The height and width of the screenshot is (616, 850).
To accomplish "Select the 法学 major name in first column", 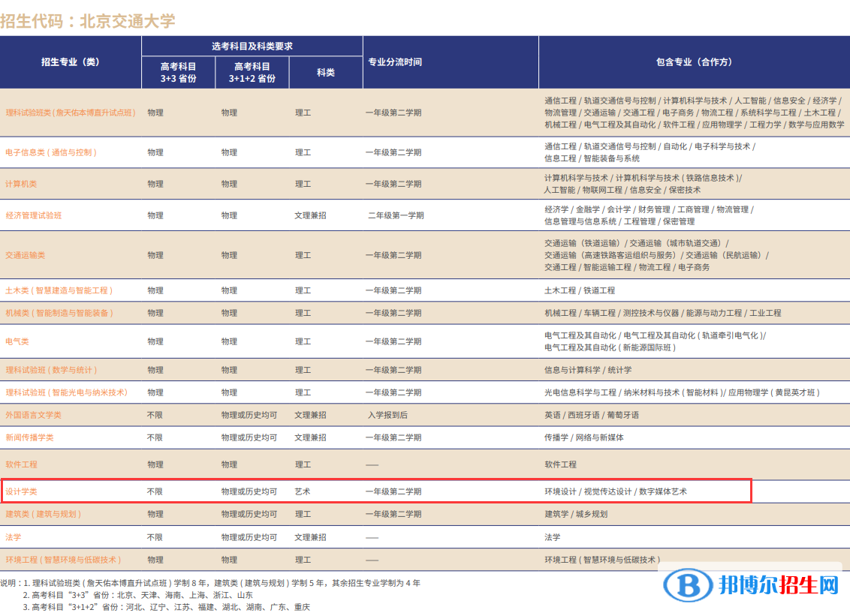I will (x=14, y=537).
